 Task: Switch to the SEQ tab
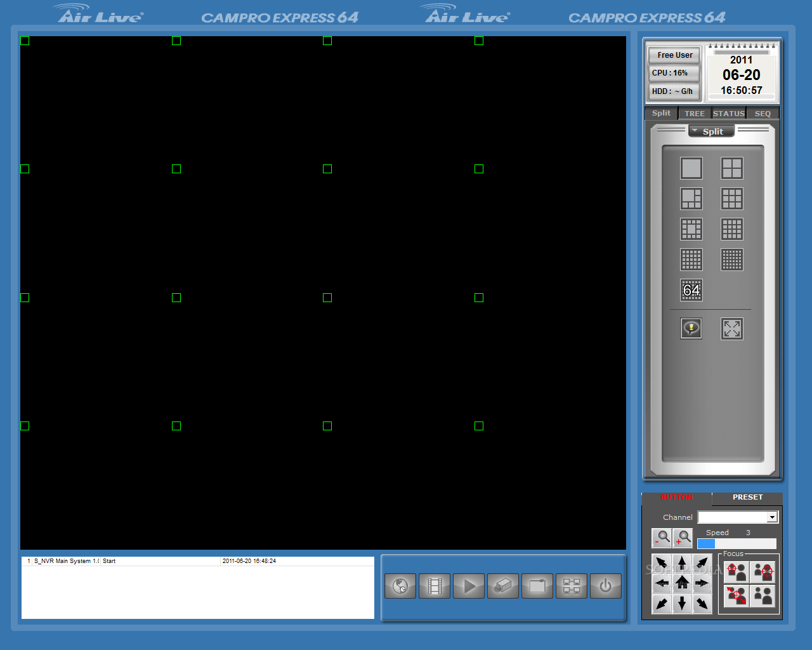[x=763, y=114]
